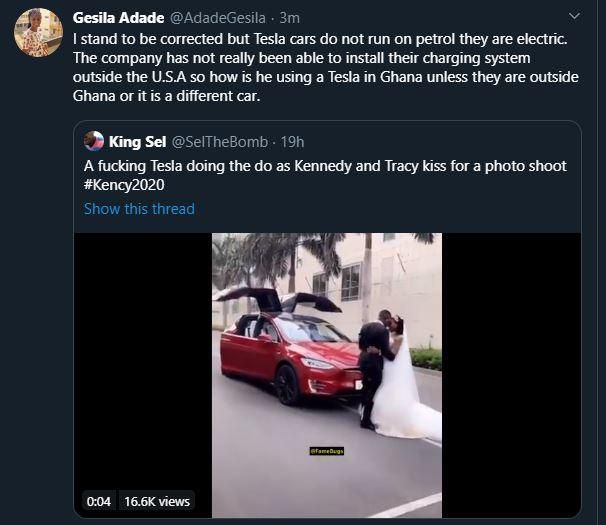Open Gesila Adade's profile picture

coord(38,31)
